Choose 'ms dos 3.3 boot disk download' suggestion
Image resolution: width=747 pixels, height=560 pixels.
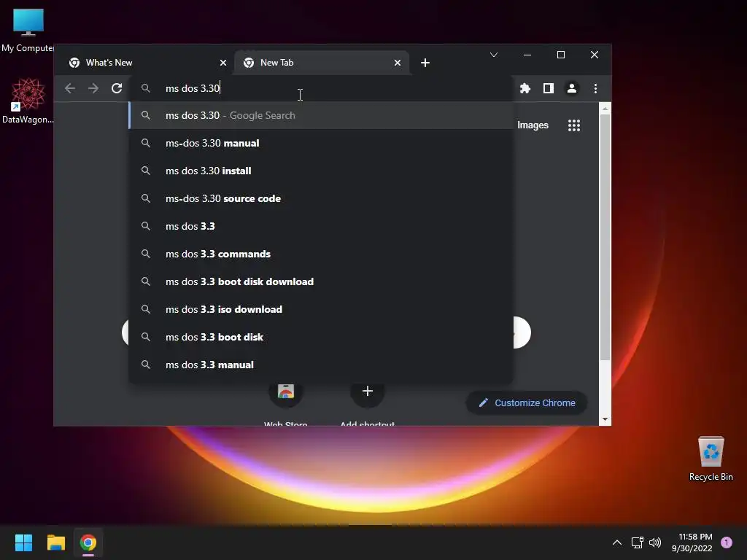point(321,281)
